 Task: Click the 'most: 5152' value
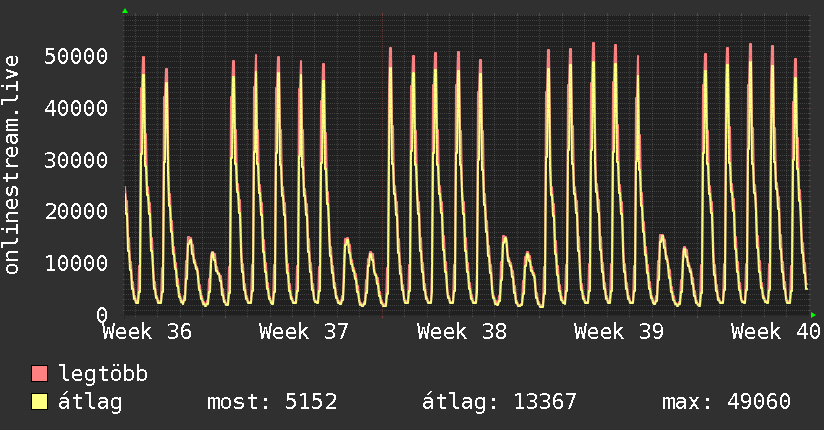(272, 402)
